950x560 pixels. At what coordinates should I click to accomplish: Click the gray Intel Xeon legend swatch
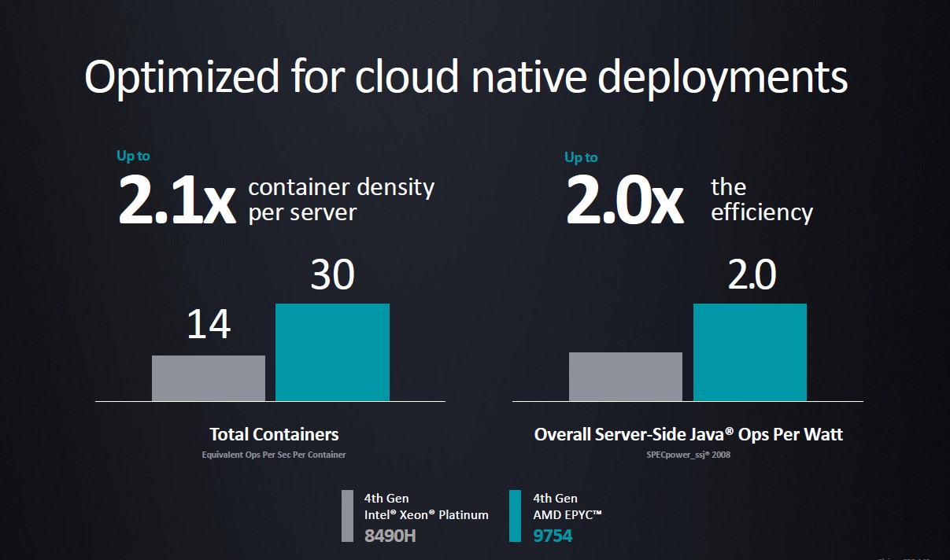tap(347, 516)
